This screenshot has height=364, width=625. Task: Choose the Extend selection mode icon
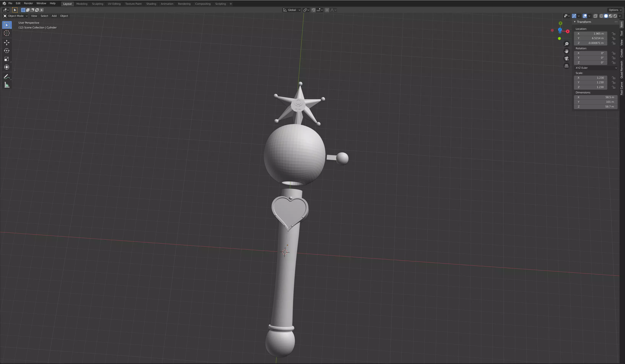pos(28,10)
